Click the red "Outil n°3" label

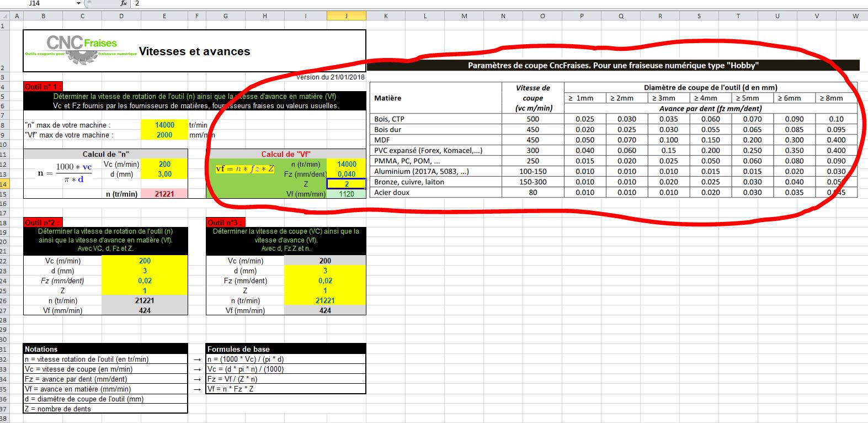click(x=225, y=223)
